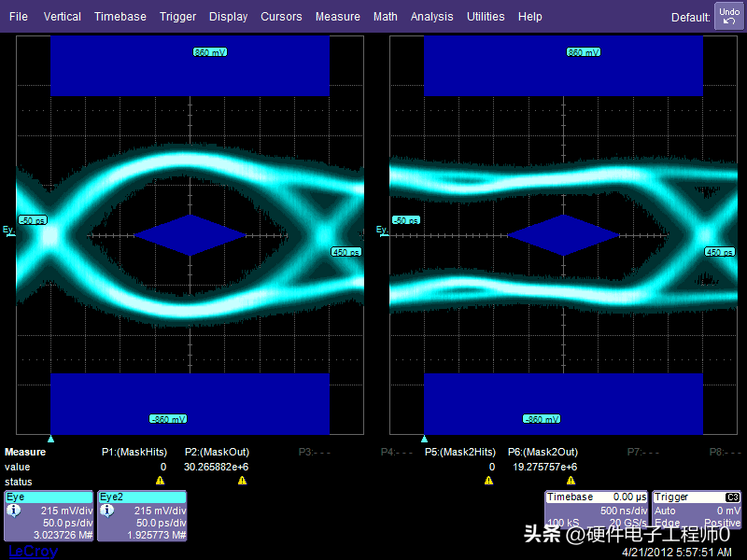
Task: Click the info icon in the Eye2 descriptor box
Action: (x=107, y=511)
